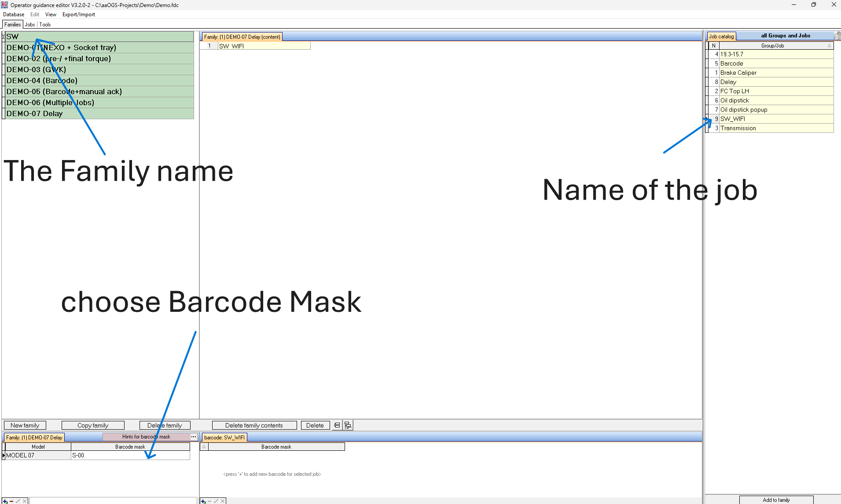The width and height of the screenshot is (841, 504).
Task: Click the minus icon under the Model table
Action: (11, 501)
